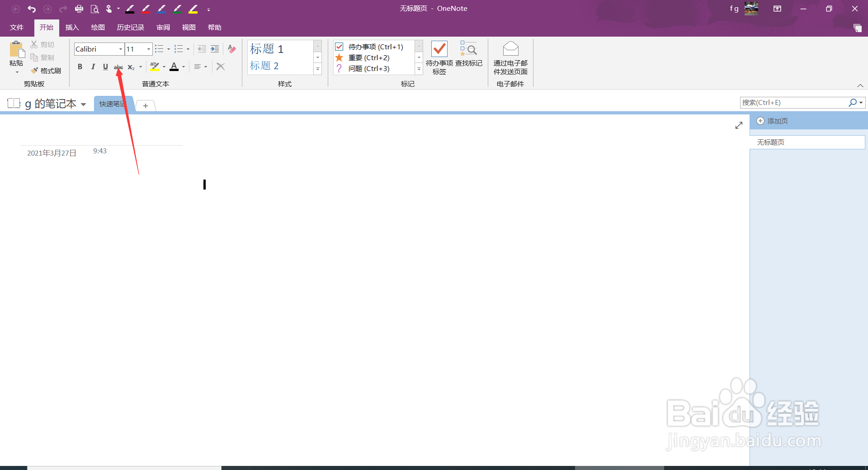
Task: Toggle Subscript formatting
Action: click(x=131, y=67)
